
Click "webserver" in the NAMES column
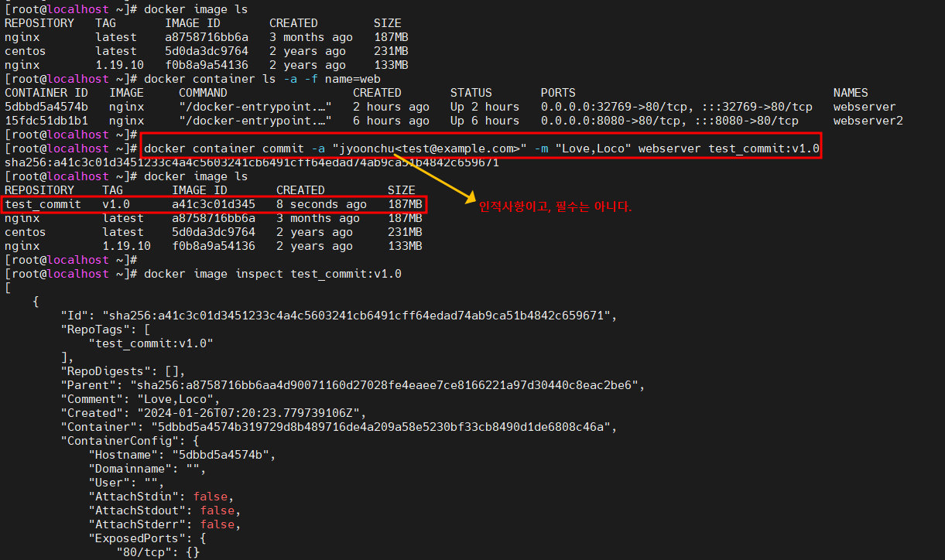pyautogui.click(x=865, y=107)
